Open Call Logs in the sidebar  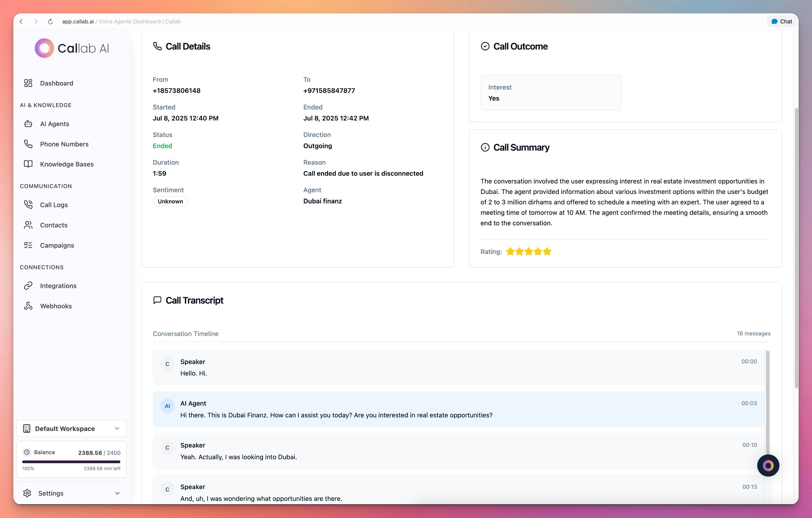(71, 205)
